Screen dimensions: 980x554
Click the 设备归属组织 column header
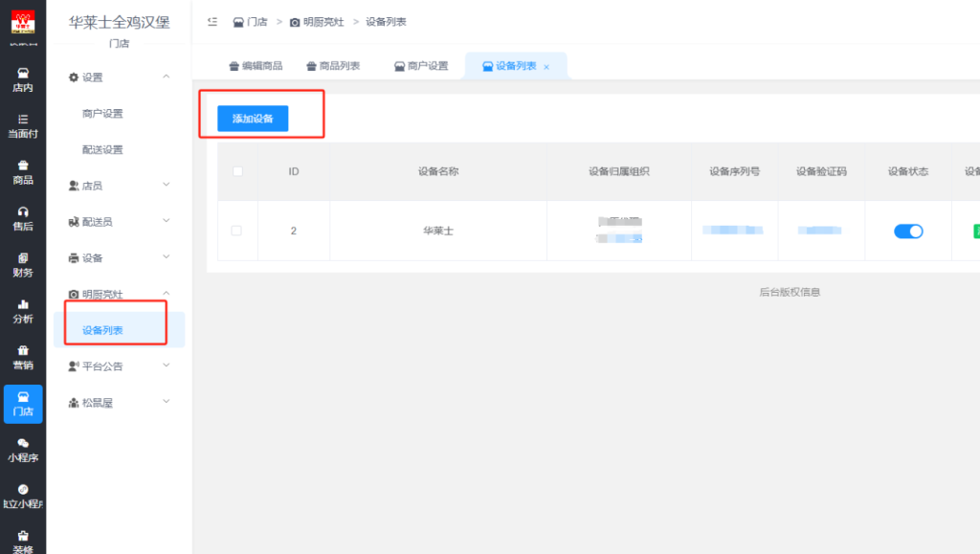619,171
